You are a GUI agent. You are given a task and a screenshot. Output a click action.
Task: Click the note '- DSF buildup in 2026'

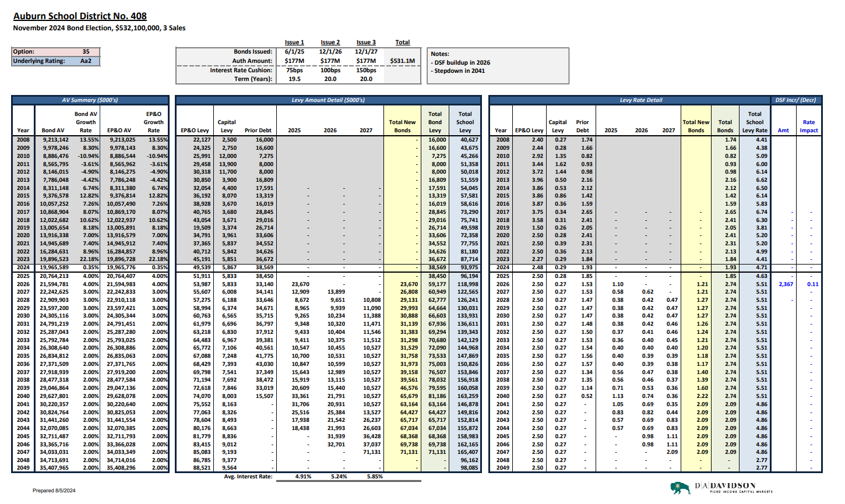[460, 62]
